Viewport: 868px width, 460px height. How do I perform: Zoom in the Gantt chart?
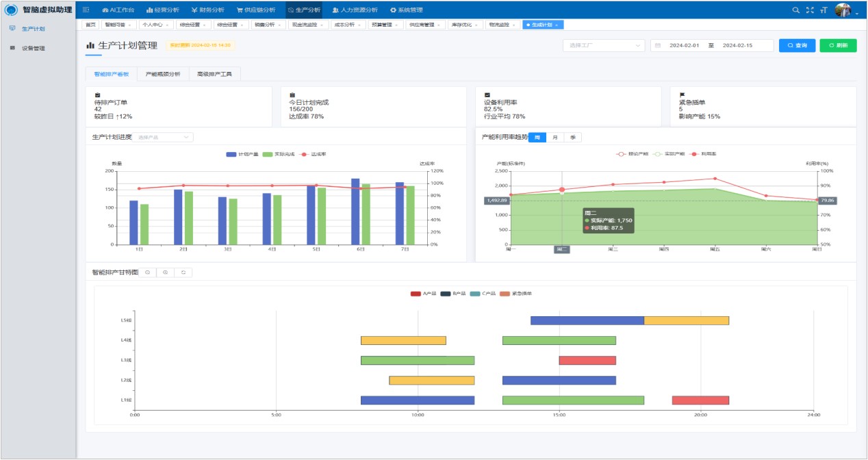point(165,272)
